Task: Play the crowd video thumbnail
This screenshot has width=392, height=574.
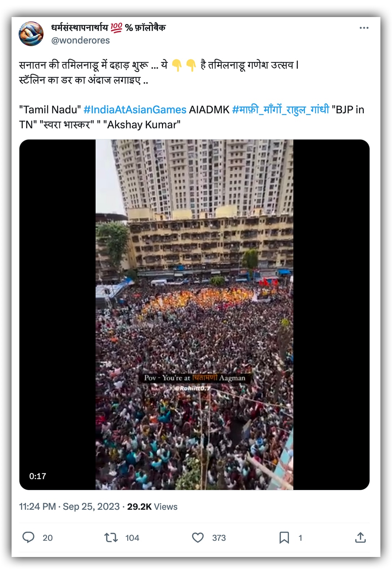Action: click(194, 315)
